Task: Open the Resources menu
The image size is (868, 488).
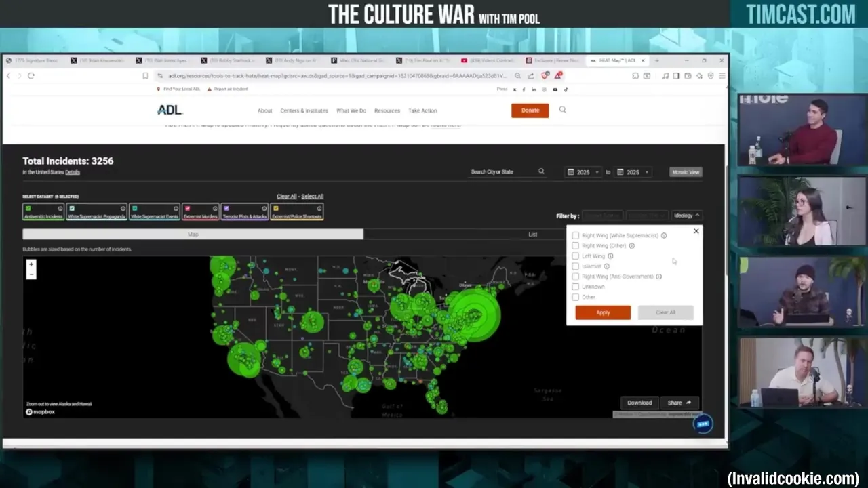Action: click(387, 110)
